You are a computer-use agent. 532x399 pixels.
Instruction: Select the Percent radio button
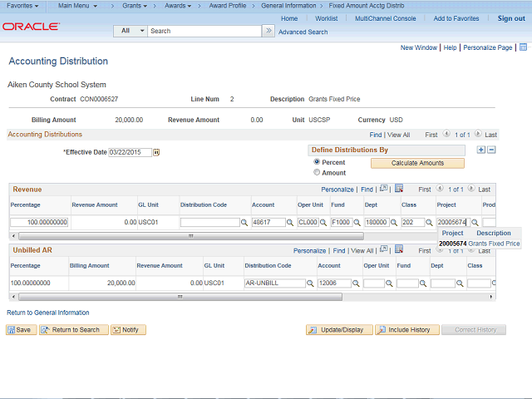[x=317, y=162]
